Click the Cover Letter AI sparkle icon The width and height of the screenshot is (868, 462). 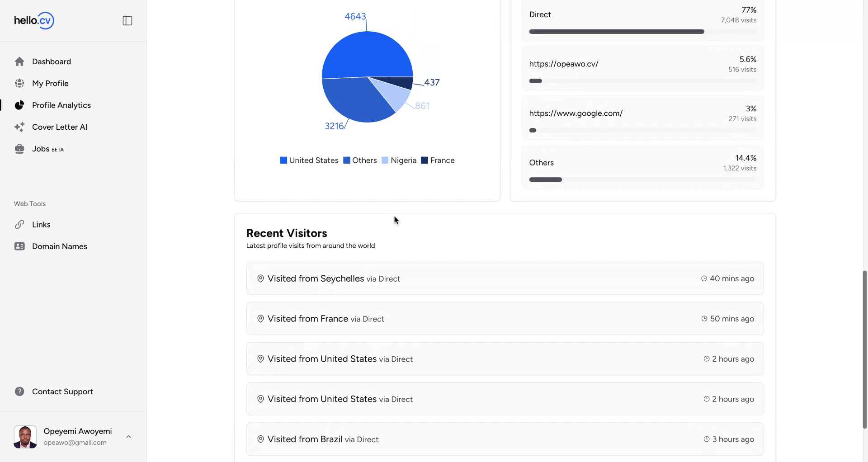tap(19, 127)
